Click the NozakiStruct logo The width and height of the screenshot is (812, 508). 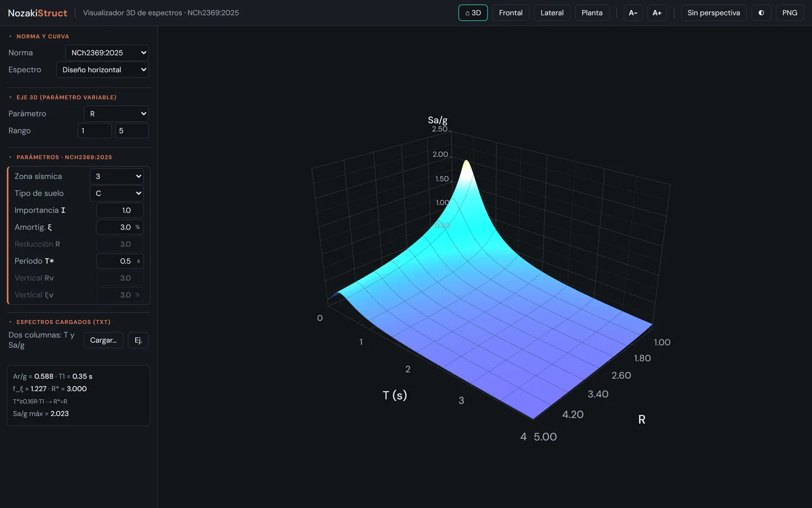pyautogui.click(x=38, y=12)
